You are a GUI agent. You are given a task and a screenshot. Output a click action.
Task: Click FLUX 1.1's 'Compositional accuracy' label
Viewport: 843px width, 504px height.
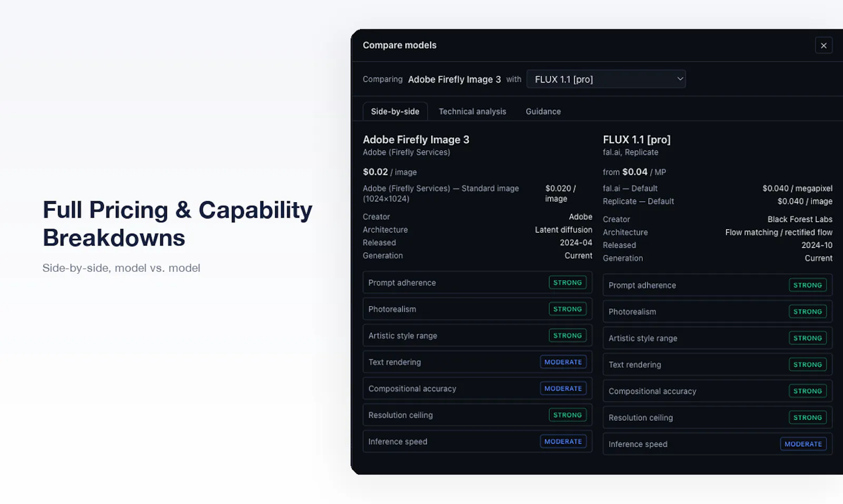point(652,391)
